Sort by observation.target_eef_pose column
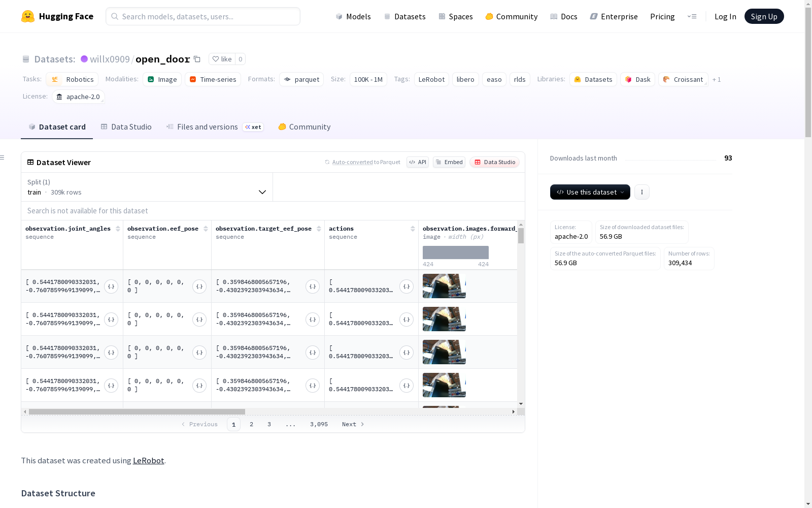The image size is (812, 508). (319, 229)
